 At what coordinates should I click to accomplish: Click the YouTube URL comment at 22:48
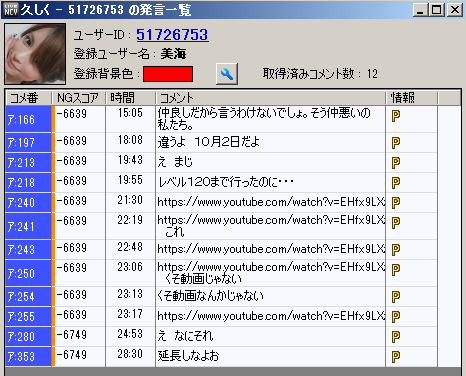pyautogui.click(x=270, y=250)
